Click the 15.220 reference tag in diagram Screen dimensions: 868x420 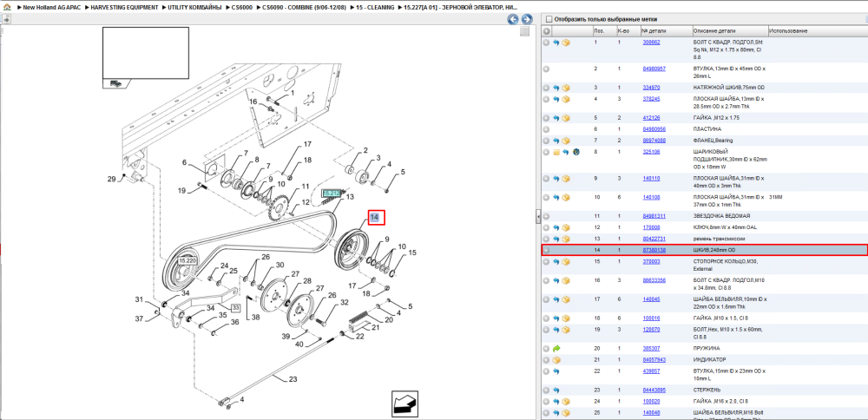tap(187, 260)
